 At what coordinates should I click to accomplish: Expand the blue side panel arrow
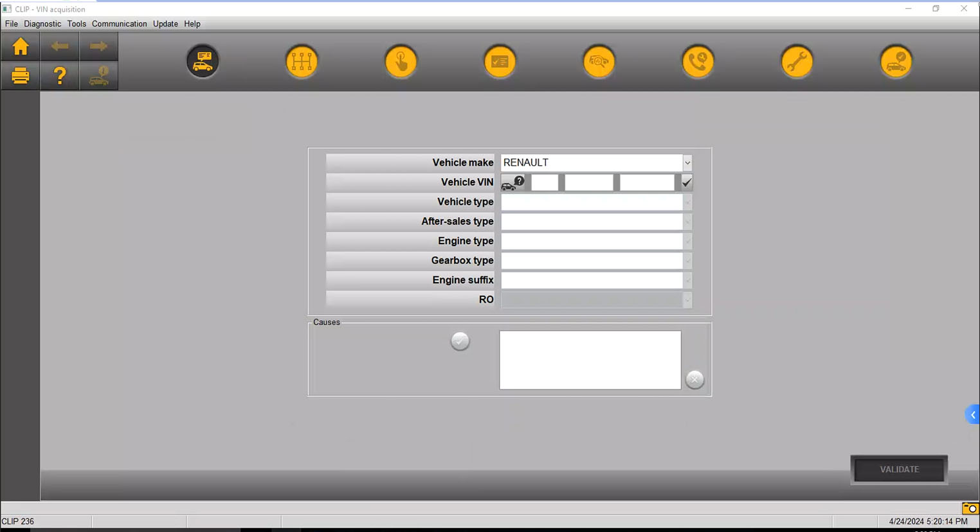(973, 415)
